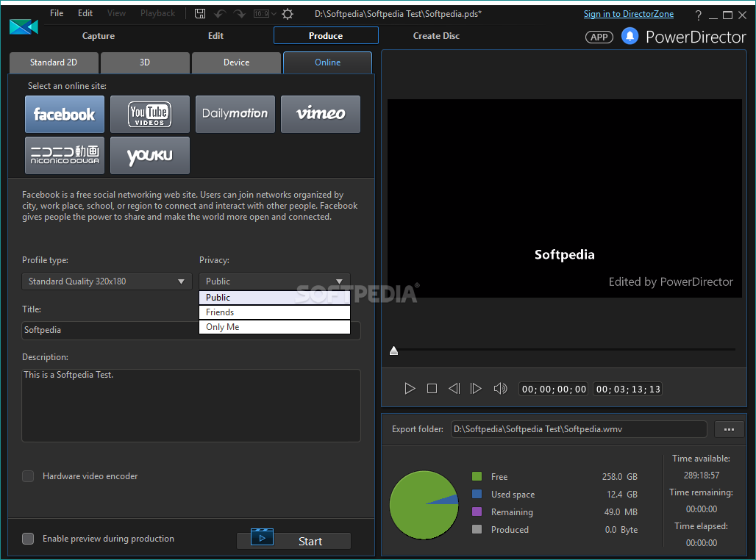Image resolution: width=756 pixels, height=560 pixels.
Task: Open the Standard 2D tab
Action: click(54, 62)
